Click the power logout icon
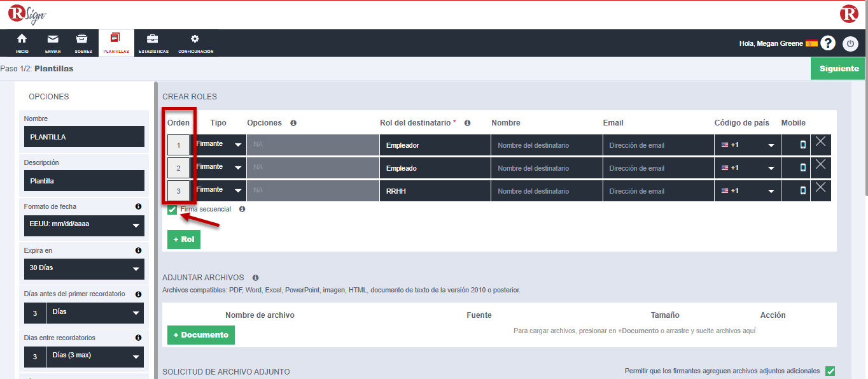The image size is (868, 379). click(850, 43)
